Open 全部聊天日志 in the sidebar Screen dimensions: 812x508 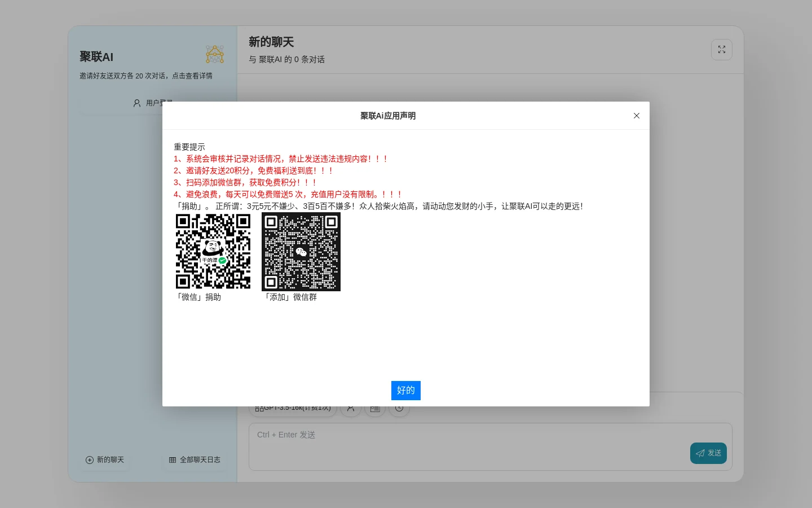[195, 460]
